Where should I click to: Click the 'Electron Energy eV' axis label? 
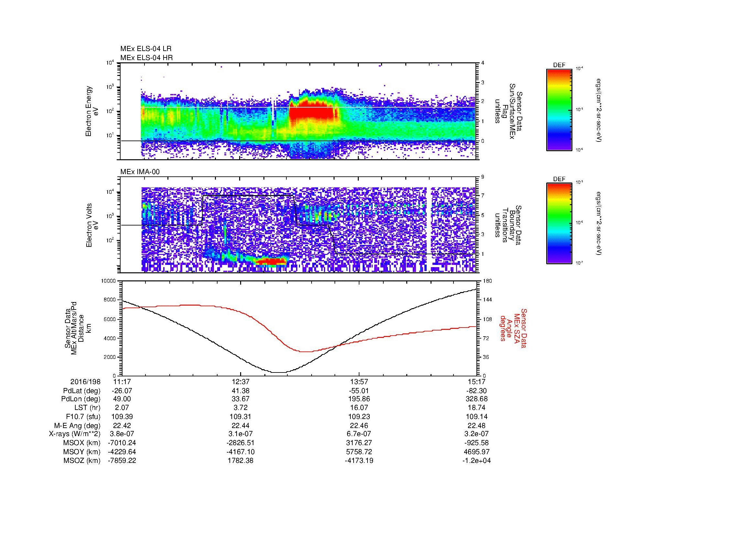pos(92,111)
